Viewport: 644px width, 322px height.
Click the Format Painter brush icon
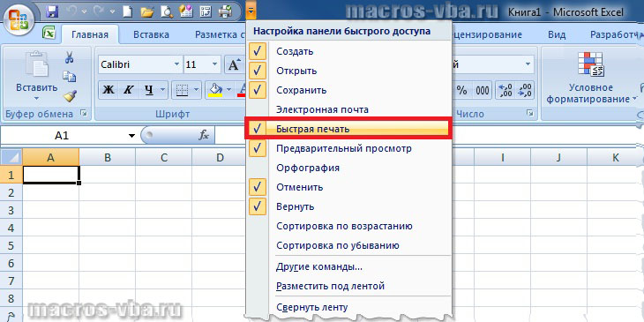pyautogui.click(x=70, y=96)
